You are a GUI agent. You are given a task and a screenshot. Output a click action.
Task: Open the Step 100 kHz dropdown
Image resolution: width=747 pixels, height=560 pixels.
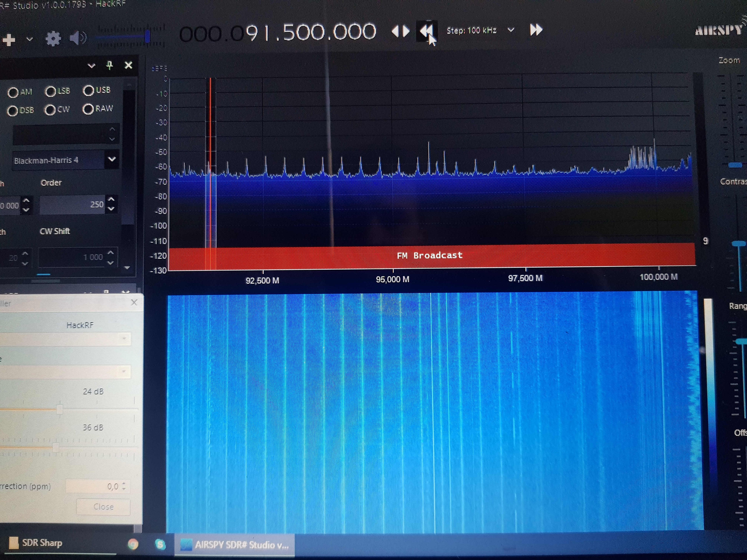pos(511,30)
